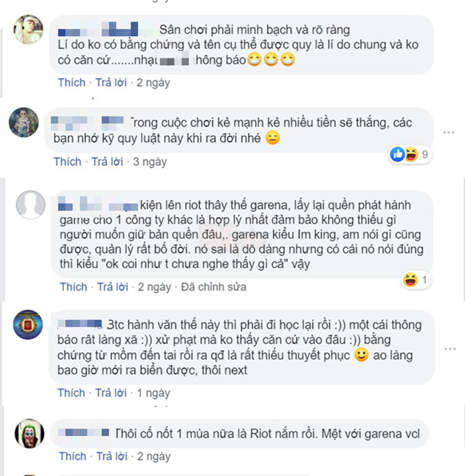Click the blue emblem avatar

pos(28,325)
